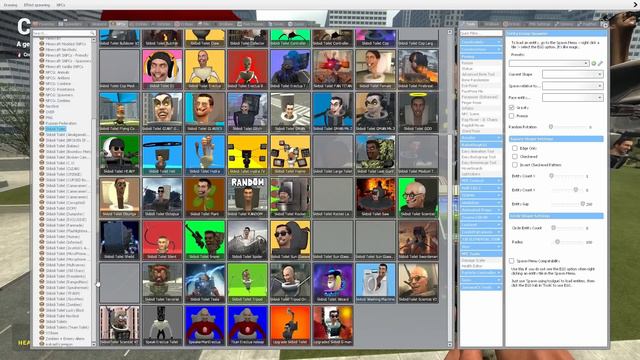640x360 pixels.
Task: Open the NPCs menu in top bar
Action: (61, 5)
